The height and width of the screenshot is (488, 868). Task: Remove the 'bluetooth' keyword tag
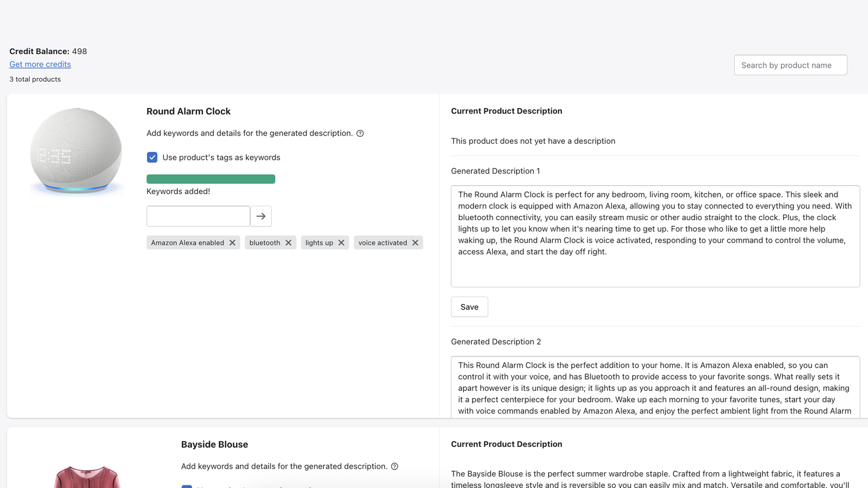pyautogui.click(x=289, y=242)
